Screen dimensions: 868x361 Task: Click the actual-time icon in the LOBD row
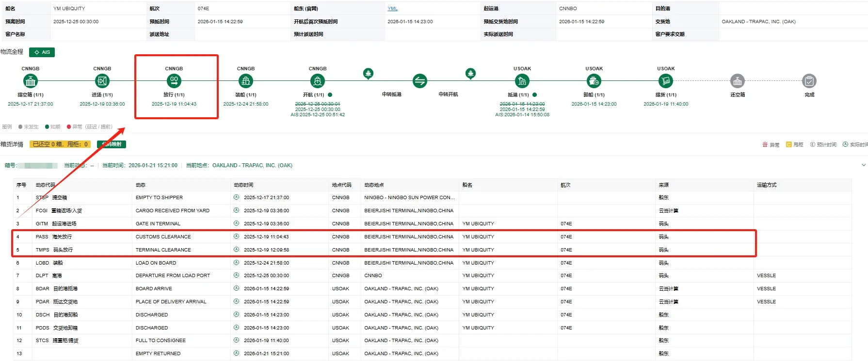[x=237, y=263]
